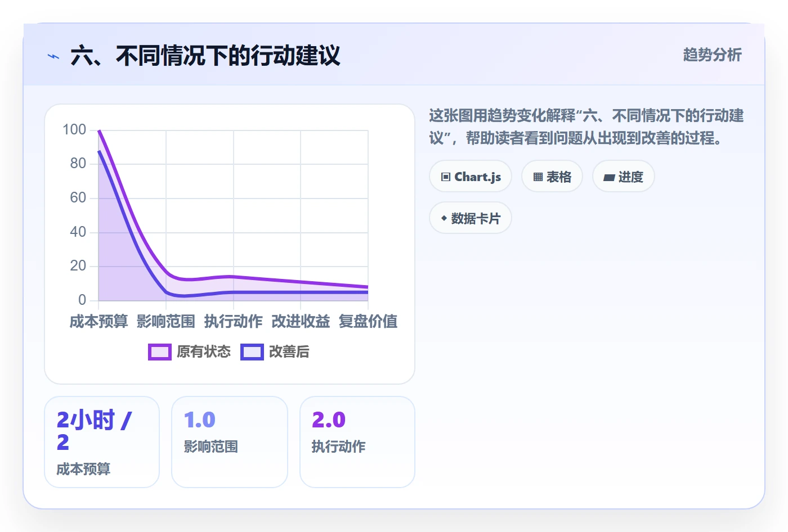Click the Chart.js tag chip

coord(471,177)
